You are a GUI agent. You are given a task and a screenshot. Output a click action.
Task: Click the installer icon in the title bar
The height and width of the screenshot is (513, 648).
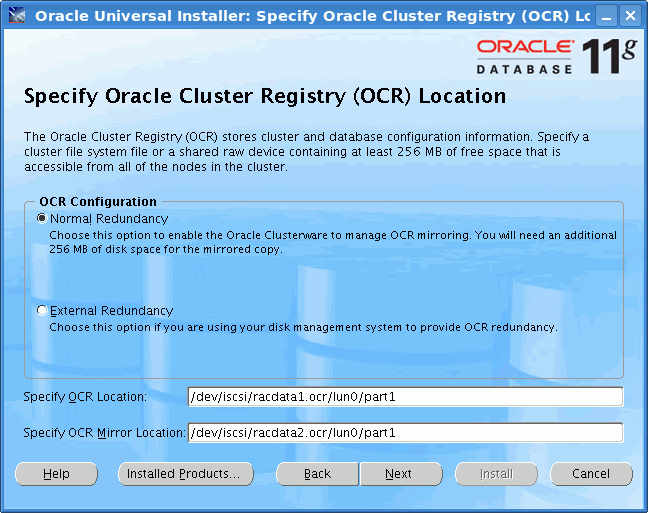[17, 16]
